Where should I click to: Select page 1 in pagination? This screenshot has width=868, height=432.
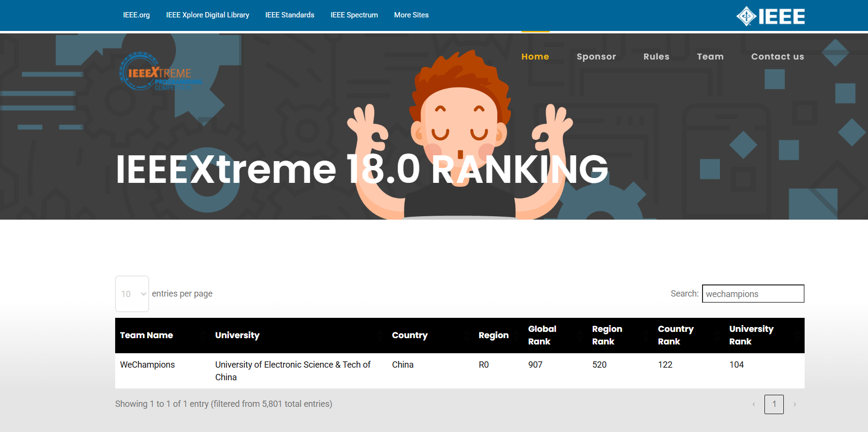tap(774, 404)
